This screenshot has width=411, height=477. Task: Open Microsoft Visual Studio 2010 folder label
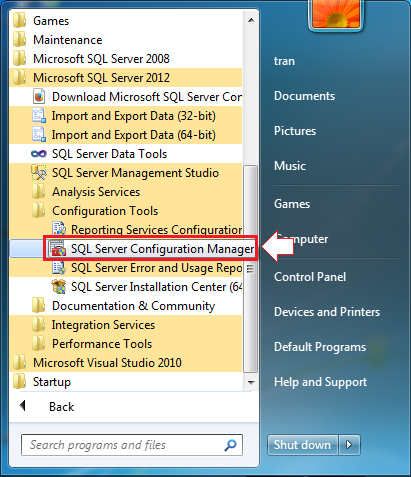click(x=107, y=363)
